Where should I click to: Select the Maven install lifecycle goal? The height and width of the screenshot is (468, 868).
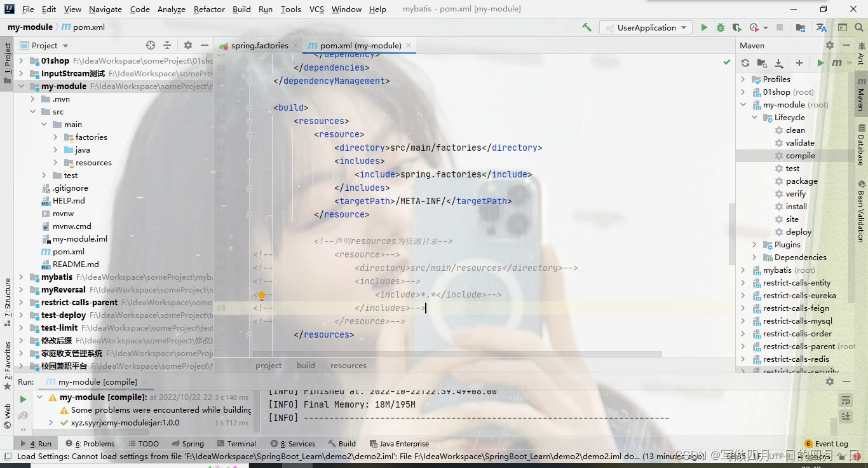point(796,206)
